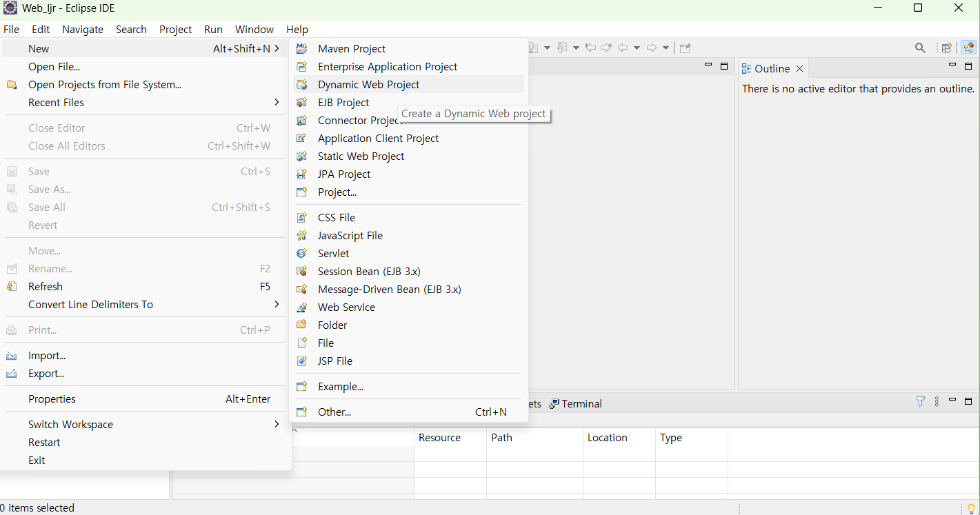The width and height of the screenshot is (980, 515).
Task: Click Refresh in File menu
Action: pos(145,286)
